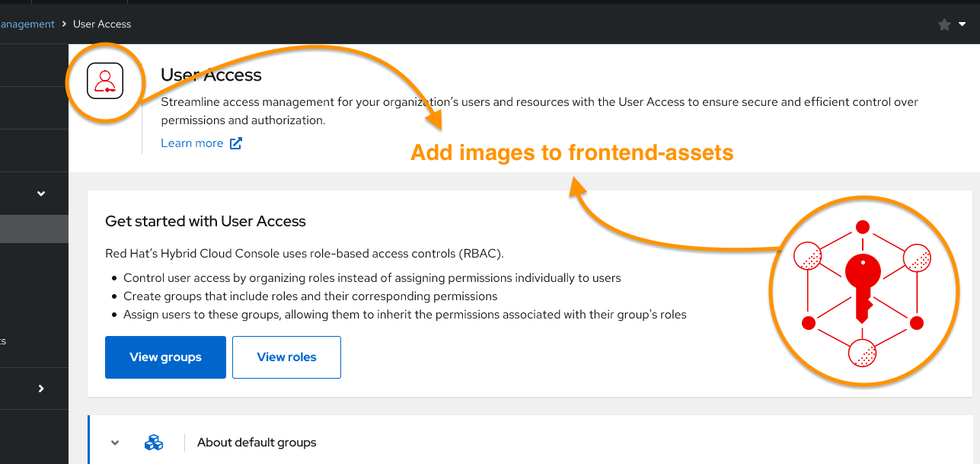The height and width of the screenshot is (464, 980).
Task: Go to the Management breadcrumb link
Action: [27, 24]
